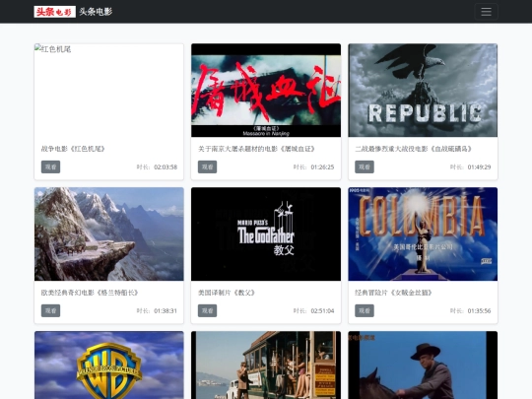Screen dimensions: 532x399
Task: Click 观看 button for 红色机尾
Action: (50, 166)
